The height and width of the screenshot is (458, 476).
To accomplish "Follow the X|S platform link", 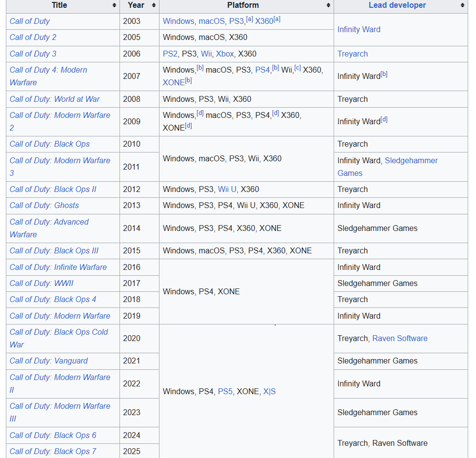I will pyautogui.click(x=269, y=391).
